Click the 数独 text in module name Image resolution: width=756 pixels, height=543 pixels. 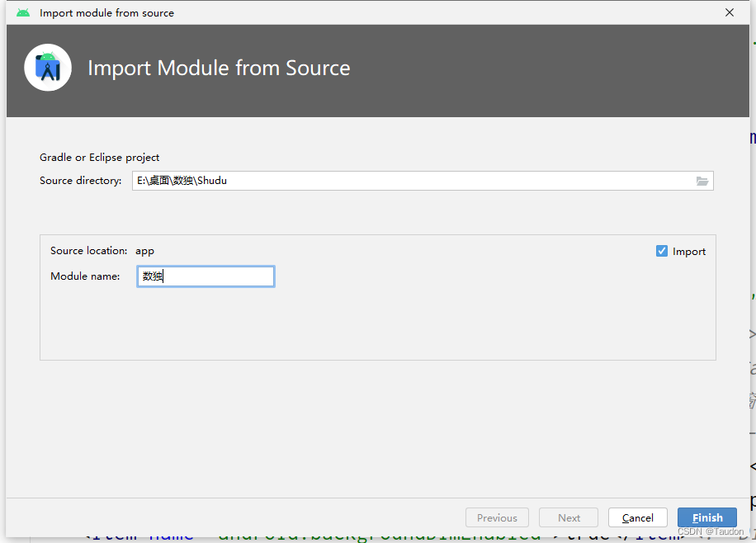151,276
